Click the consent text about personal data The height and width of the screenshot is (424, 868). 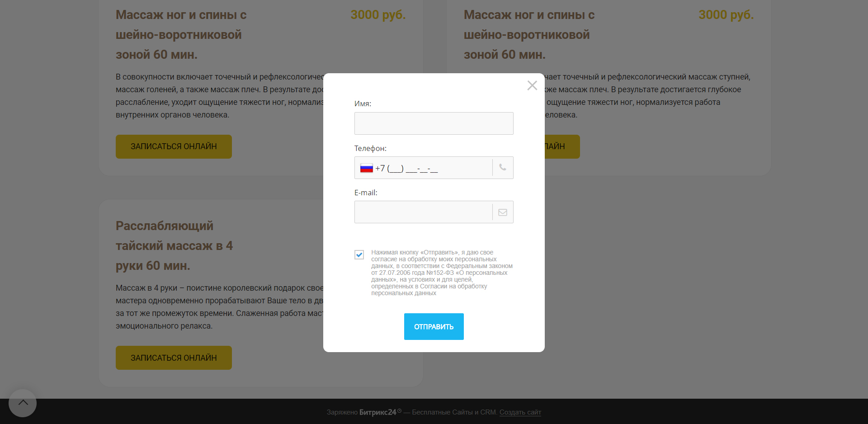[x=441, y=273]
